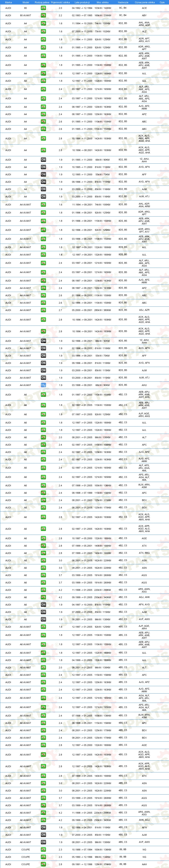Click the Lata produkcji column header
This screenshot has width=169, height=868.
(x=82, y=2)
